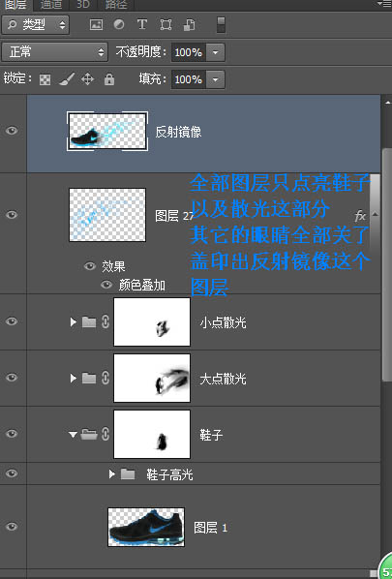Switch to the 图层 tab
This screenshot has height=579, width=392.
point(15,5)
